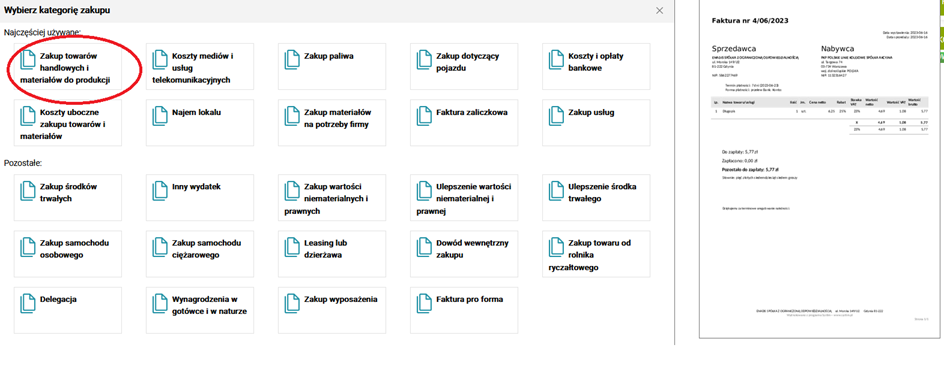944x384 pixels.
Task: Click document icon beside Faktura zaliczkowa
Action: click(x=425, y=116)
